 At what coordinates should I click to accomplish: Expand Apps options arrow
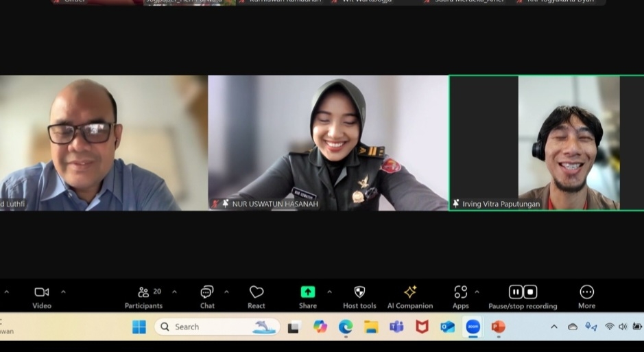477,292
